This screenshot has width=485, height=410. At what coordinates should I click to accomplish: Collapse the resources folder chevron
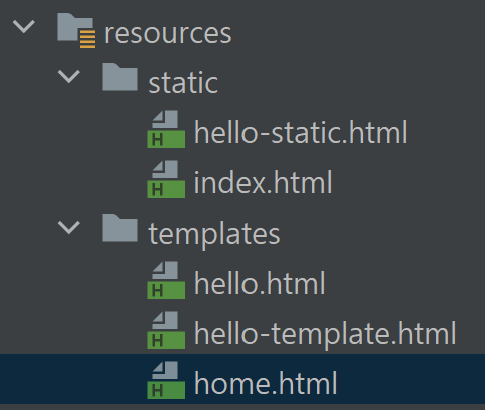pyautogui.click(x=24, y=27)
